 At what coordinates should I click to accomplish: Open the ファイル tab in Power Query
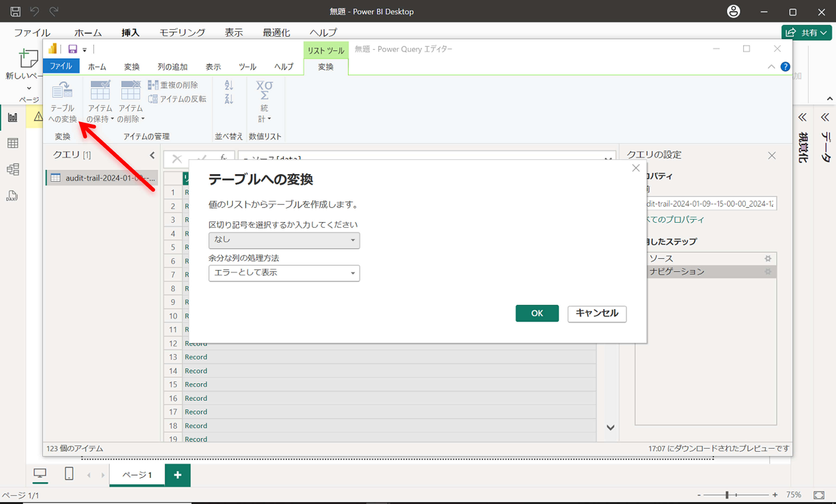click(61, 66)
